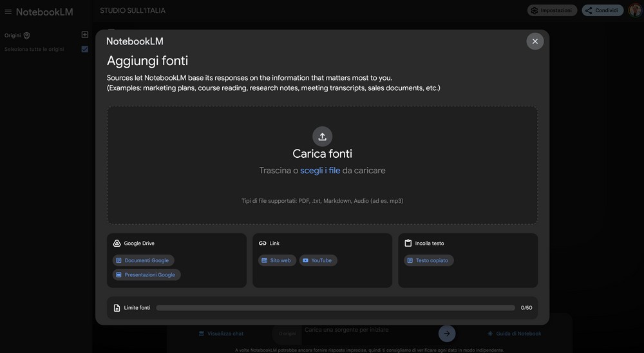
Task: Close the Aggiungi fonti dialog
Action: click(x=535, y=41)
